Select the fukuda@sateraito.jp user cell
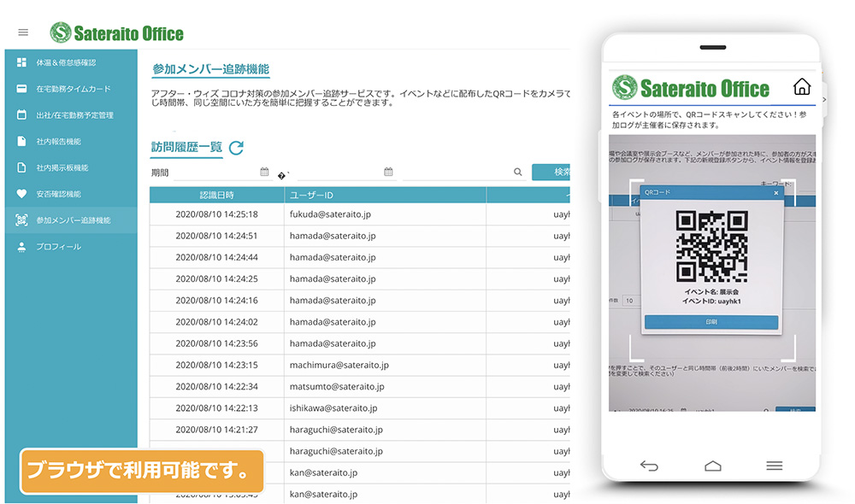 coord(385,214)
